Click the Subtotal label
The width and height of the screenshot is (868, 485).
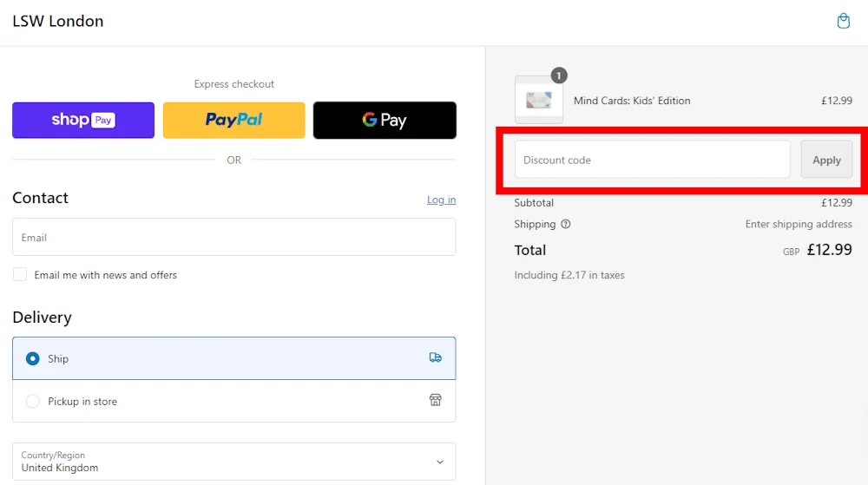tap(534, 202)
